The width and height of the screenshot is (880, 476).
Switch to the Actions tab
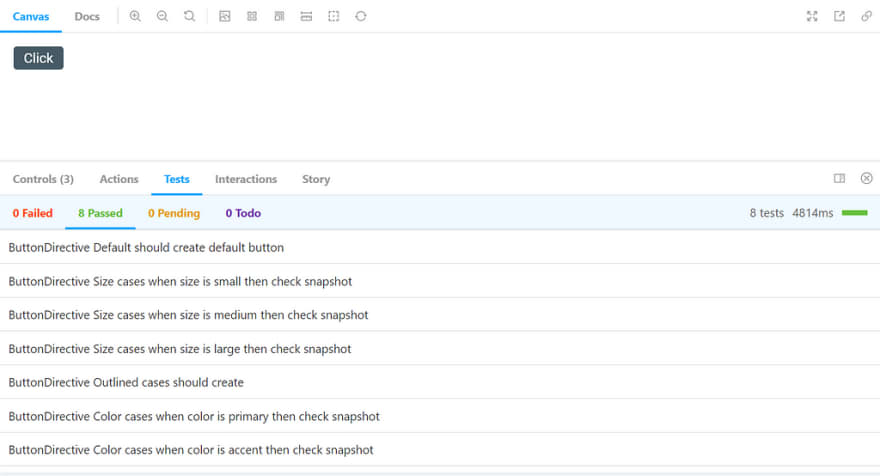[119, 179]
